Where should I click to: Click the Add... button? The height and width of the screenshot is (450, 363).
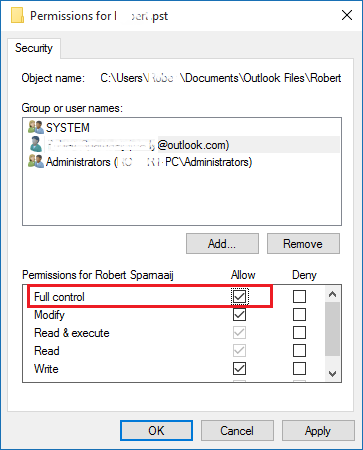[x=222, y=244]
